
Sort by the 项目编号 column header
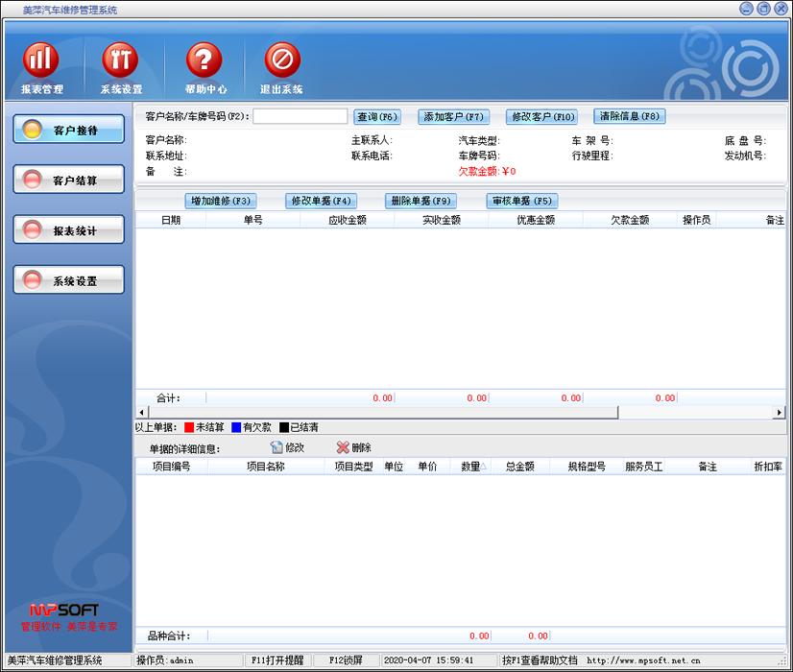click(x=172, y=467)
